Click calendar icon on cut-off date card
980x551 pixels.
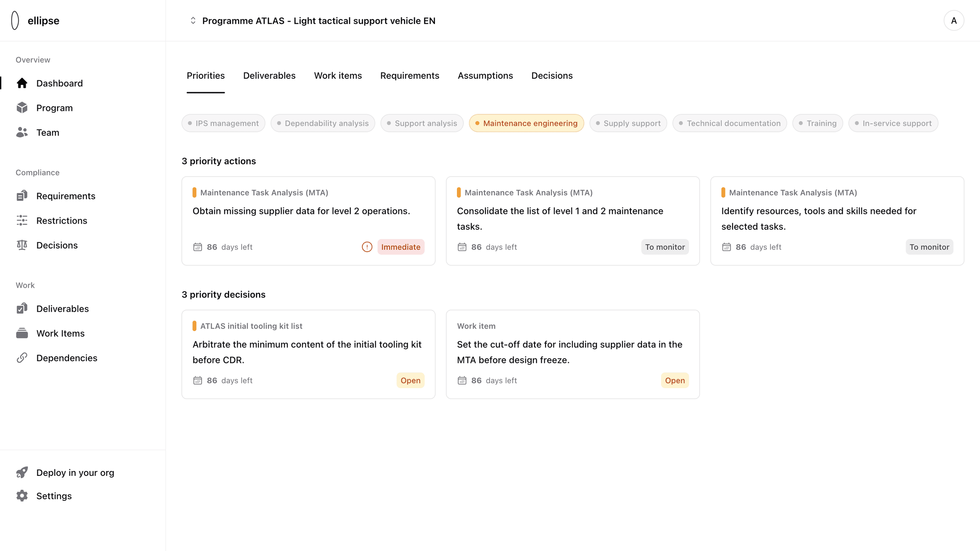point(462,380)
